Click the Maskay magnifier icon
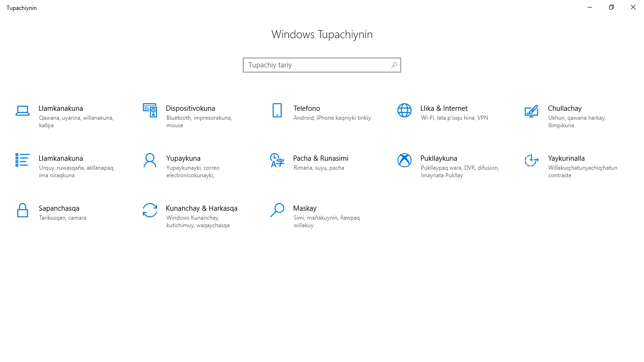The image size is (644, 362). tap(277, 210)
